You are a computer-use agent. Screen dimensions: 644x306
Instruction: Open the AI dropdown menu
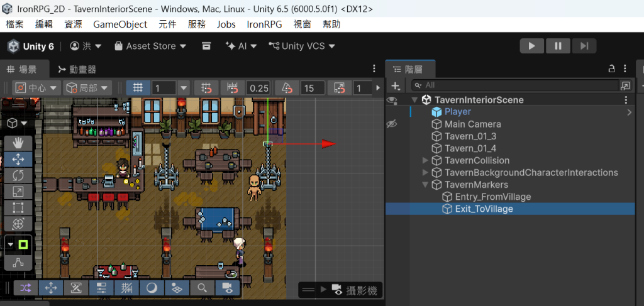click(241, 46)
